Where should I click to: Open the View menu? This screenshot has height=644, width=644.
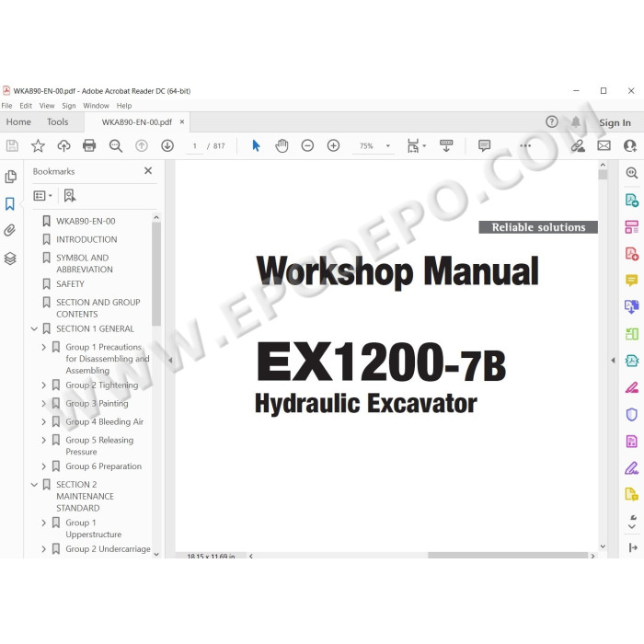pos(47,106)
